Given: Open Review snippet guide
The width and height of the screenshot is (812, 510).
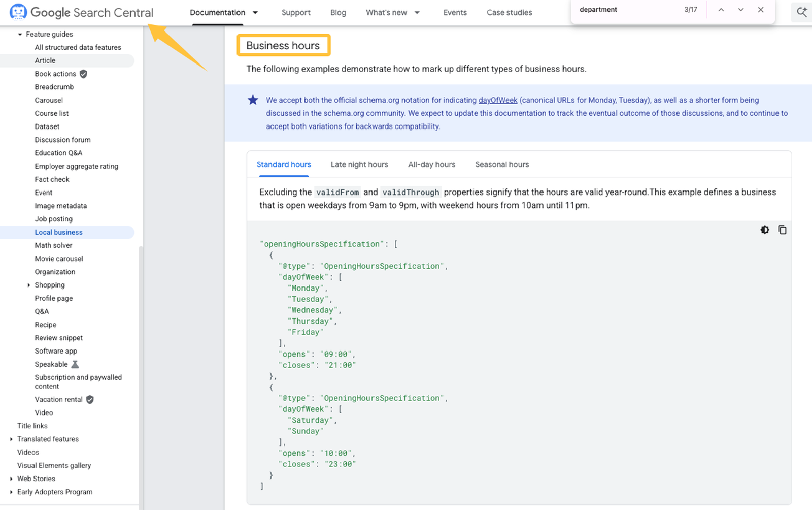Looking at the screenshot, I should pyautogui.click(x=59, y=338).
